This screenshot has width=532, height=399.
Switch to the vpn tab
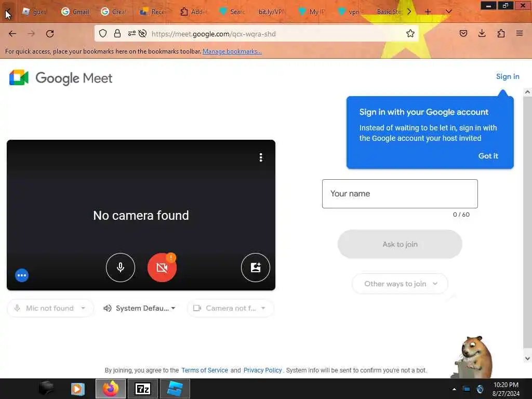pos(351,11)
